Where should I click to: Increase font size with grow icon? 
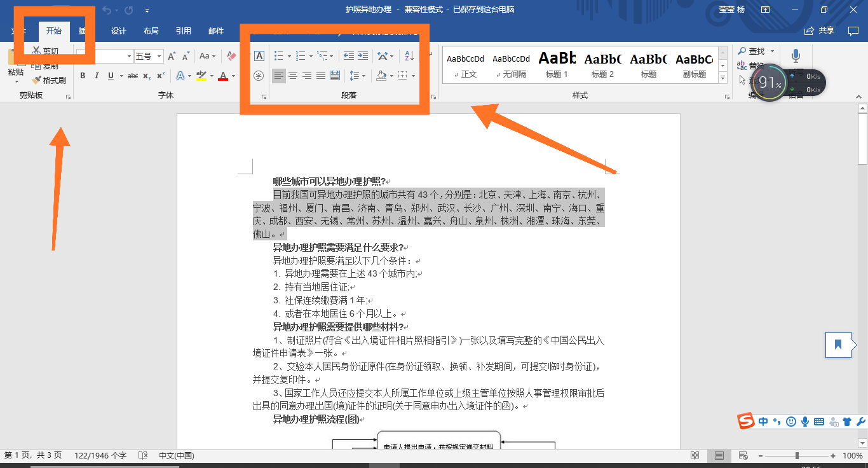click(x=172, y=57)
